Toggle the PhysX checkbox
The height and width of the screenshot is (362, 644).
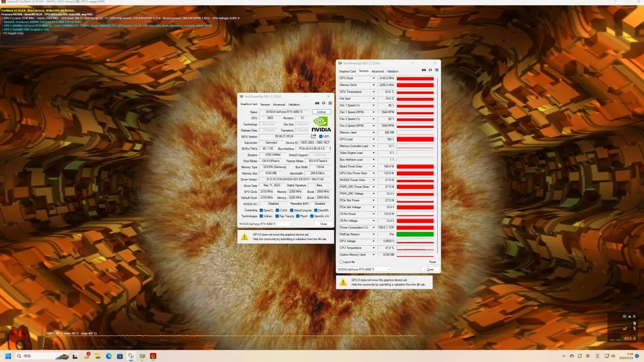(298, 216)
